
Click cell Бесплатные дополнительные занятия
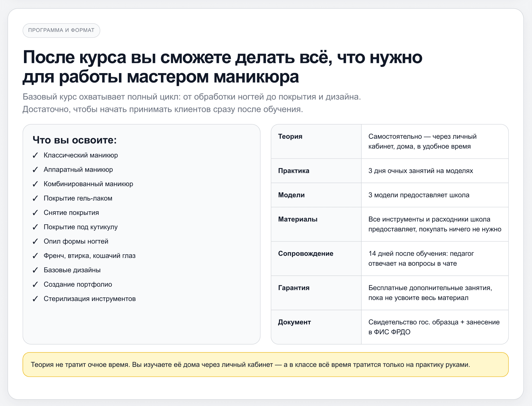(x=435, y=293)
